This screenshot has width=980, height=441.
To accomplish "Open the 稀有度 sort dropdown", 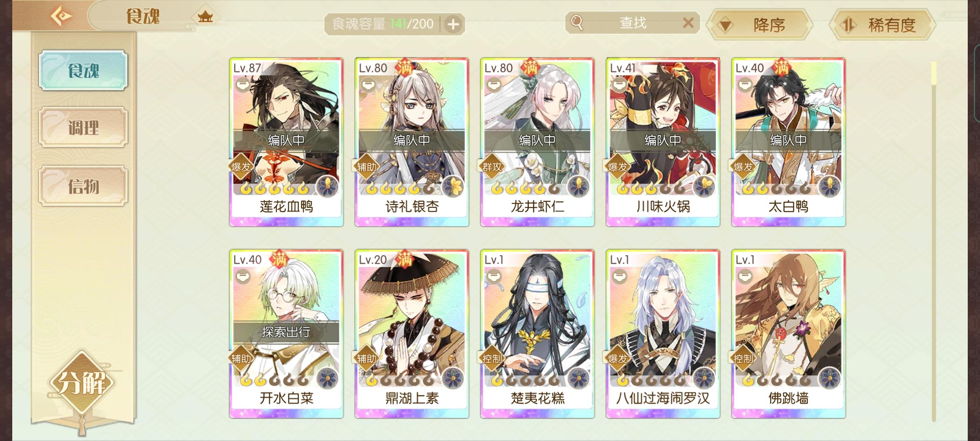I will point(883,25).
